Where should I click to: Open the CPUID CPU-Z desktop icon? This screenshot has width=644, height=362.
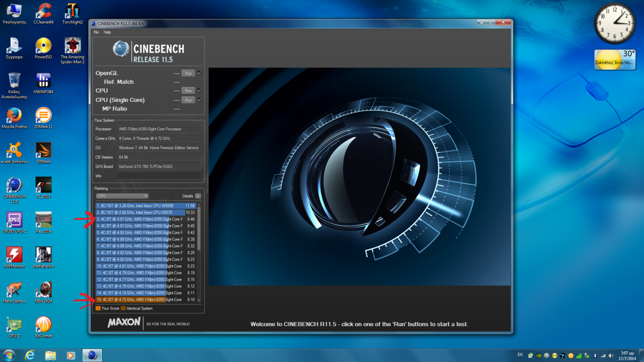(x=14, y=223)
